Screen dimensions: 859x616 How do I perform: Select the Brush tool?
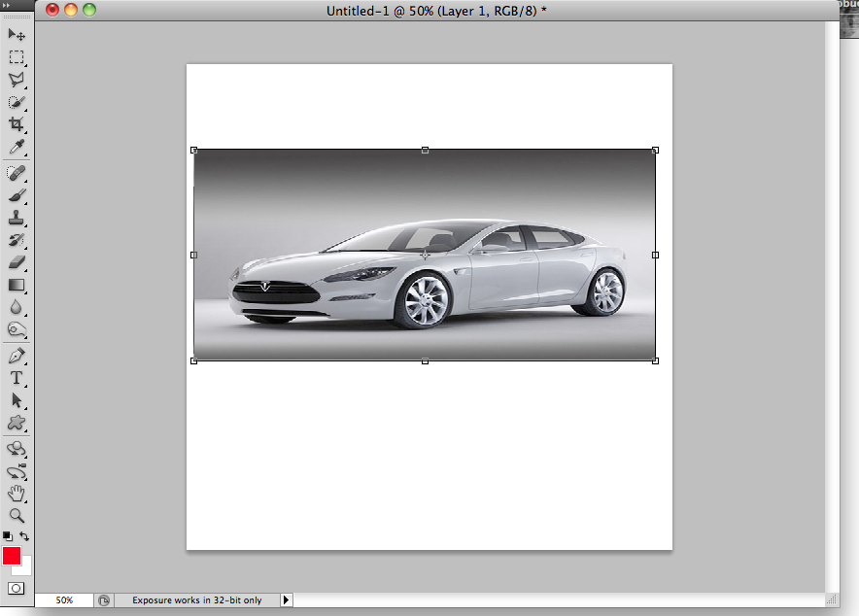pos(17,195)
